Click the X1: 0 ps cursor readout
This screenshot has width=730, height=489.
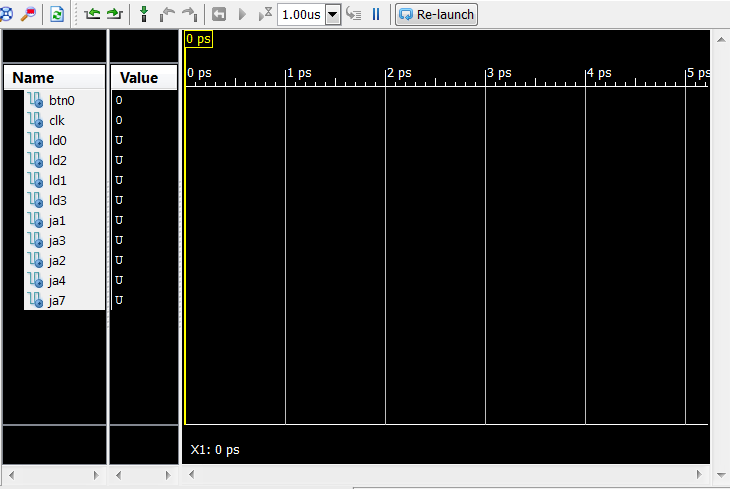tap(215, 450)
